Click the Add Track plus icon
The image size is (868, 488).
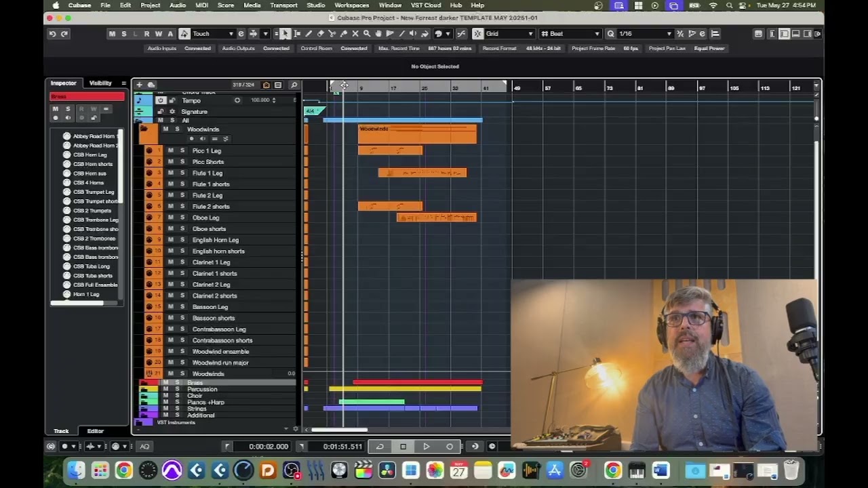coord(139,85)
